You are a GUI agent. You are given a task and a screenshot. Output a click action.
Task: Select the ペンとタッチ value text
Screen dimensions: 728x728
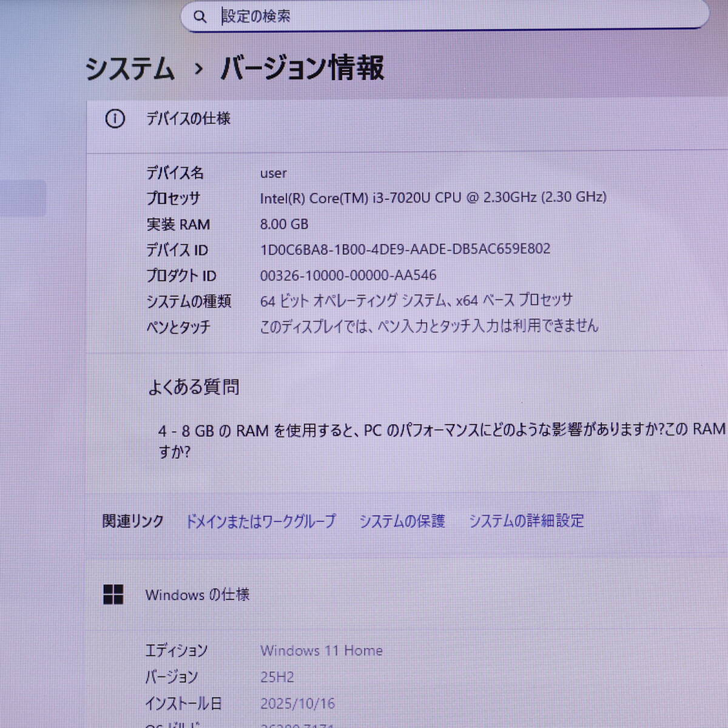pos(429,326)
